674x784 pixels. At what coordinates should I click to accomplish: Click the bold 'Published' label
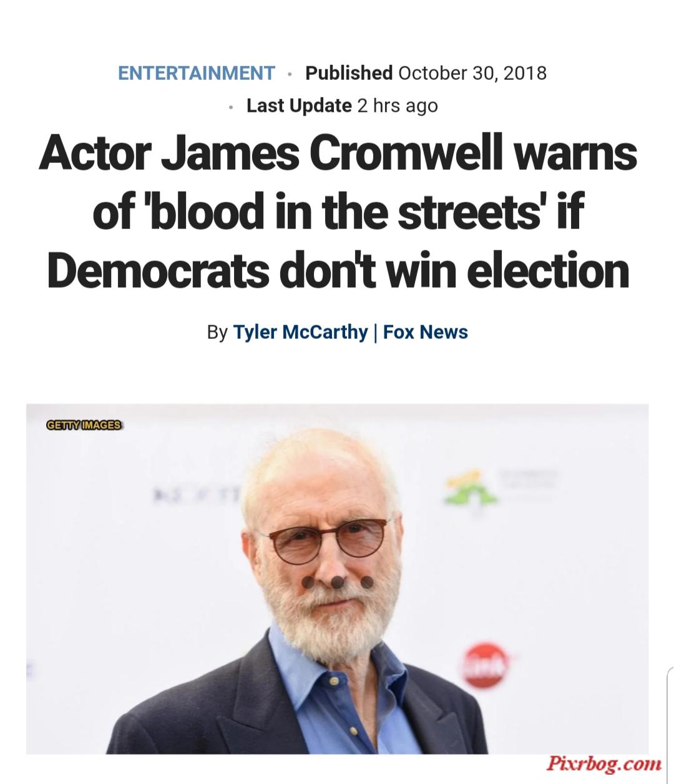(x=349, y=73)
